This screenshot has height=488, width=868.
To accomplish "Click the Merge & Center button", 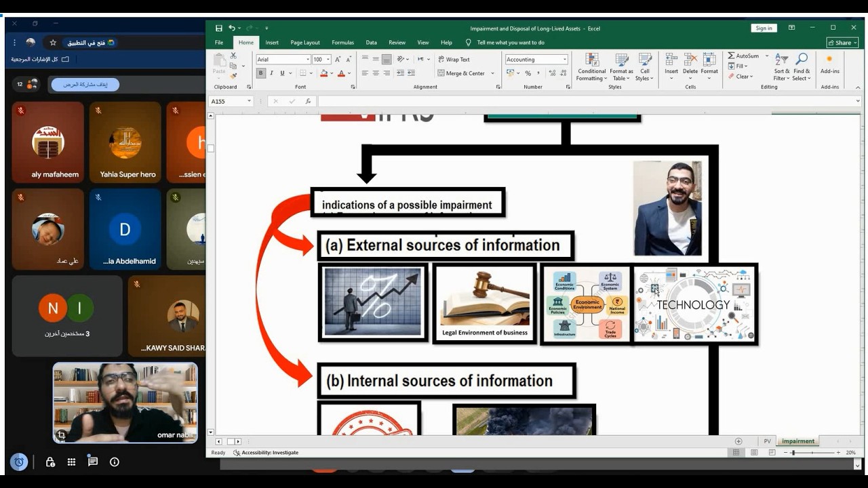I will tap(461, 73).
